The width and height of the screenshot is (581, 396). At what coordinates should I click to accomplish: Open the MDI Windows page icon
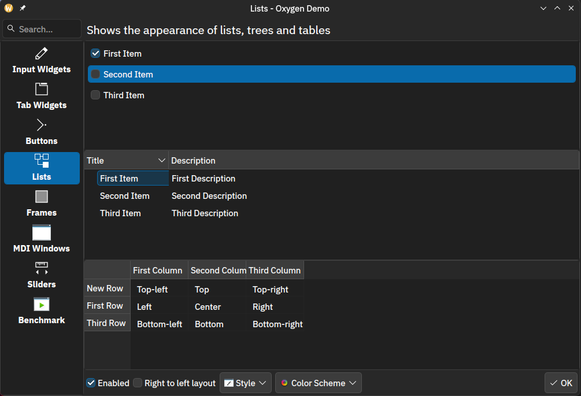click(x=41, y=233)
